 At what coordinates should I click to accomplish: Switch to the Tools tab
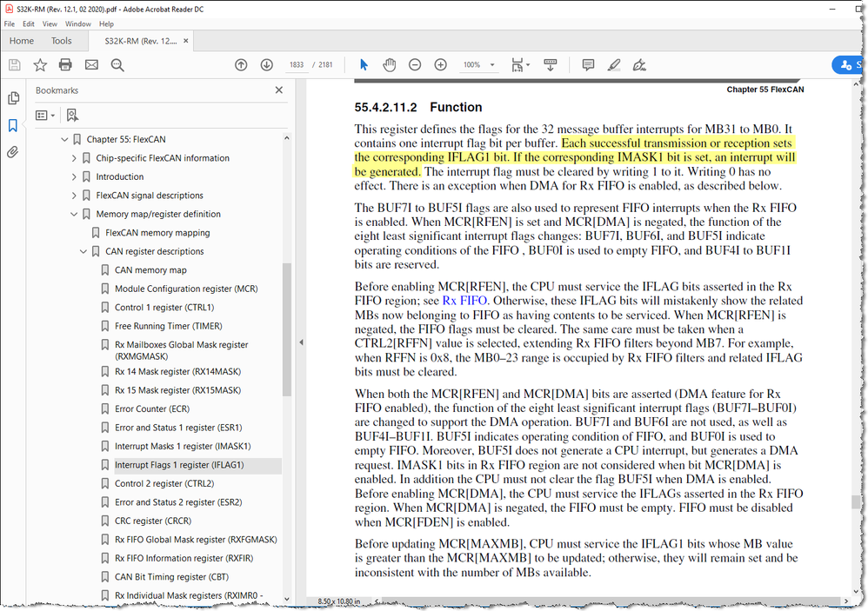(x=62, y=41)
